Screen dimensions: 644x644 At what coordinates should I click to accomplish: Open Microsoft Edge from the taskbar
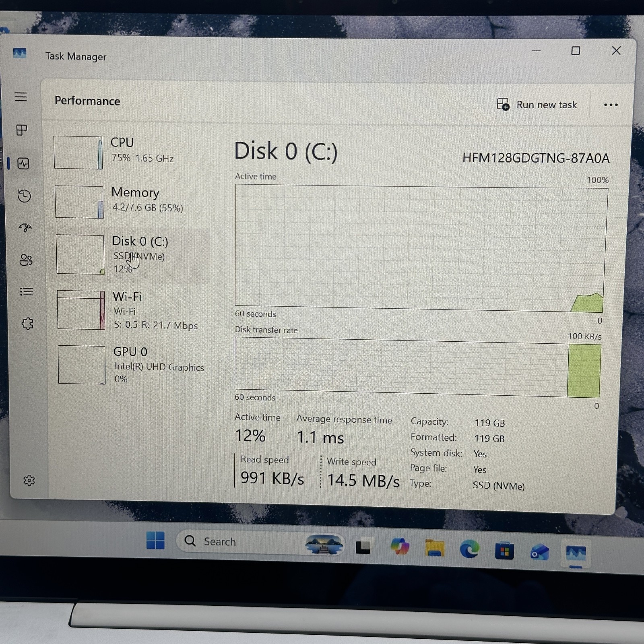469,549
